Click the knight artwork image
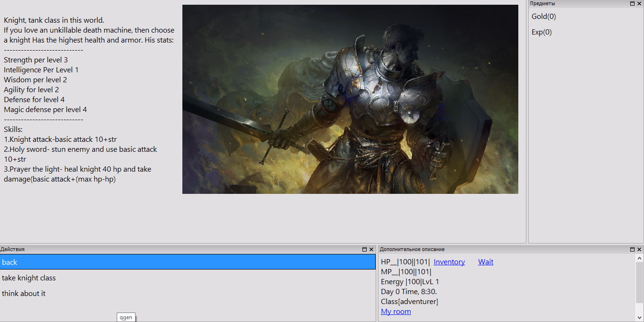 coord(350,99)
